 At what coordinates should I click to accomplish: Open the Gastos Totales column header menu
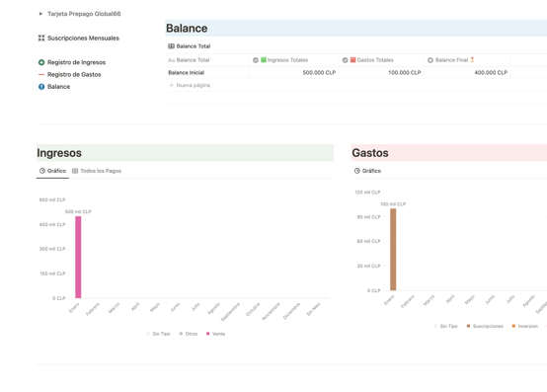click(381, 60)
